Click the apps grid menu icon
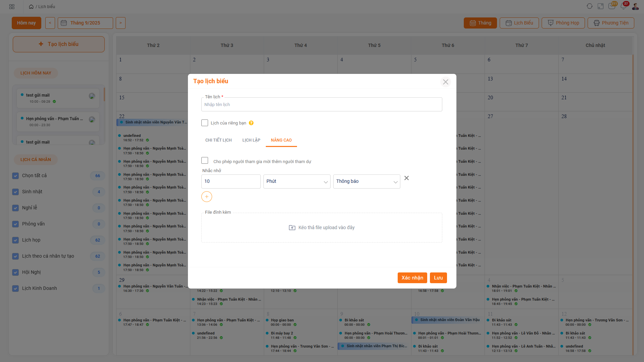Image resolution: width=644 pixels, height=362 pixels. [x=12, y=7]
